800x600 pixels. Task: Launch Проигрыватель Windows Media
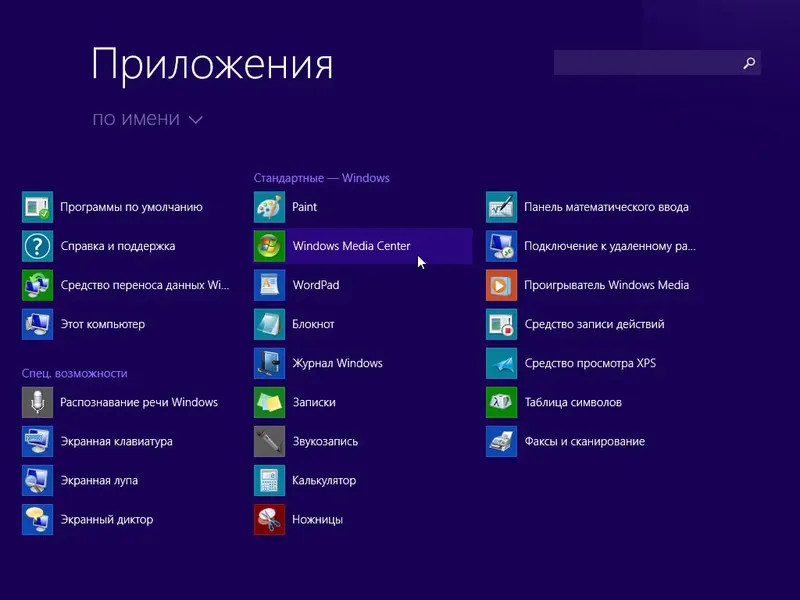pos(604,285)
